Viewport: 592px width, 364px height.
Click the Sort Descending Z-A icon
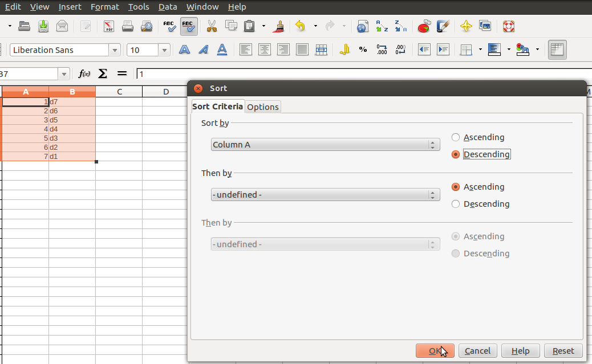(400, 26)
